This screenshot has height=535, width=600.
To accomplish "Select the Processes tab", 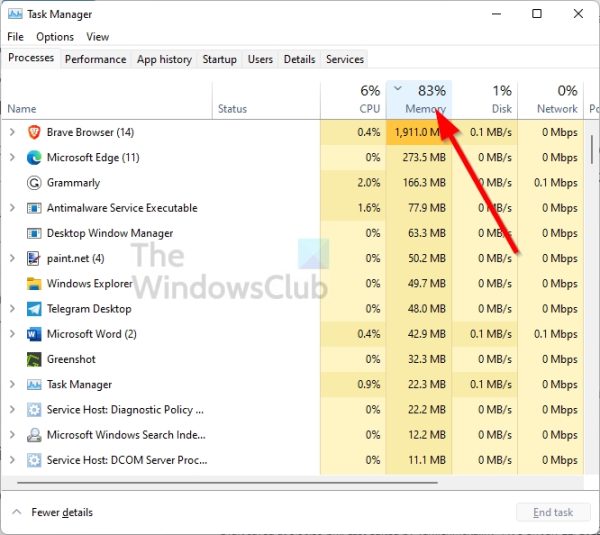I will (x=31, y=58).
